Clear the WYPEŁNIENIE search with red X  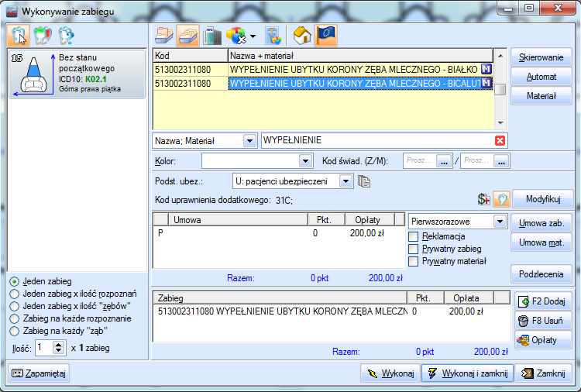(500, 140)
